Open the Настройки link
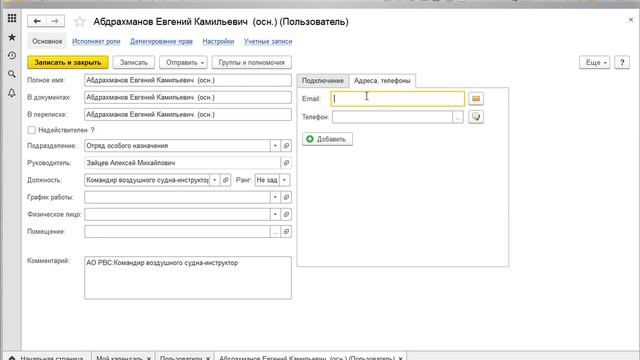 point(218,41)
